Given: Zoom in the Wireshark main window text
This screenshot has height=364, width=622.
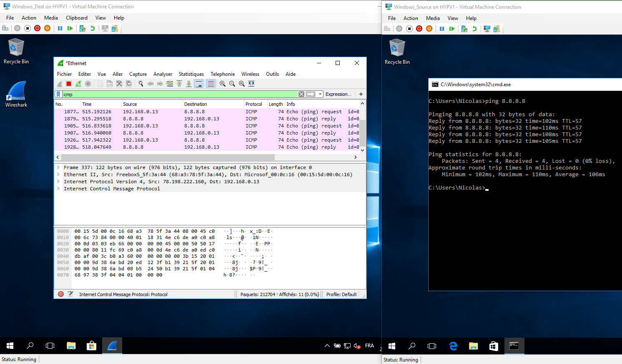Looking at the screenshot, I should [x=223, y=84].
